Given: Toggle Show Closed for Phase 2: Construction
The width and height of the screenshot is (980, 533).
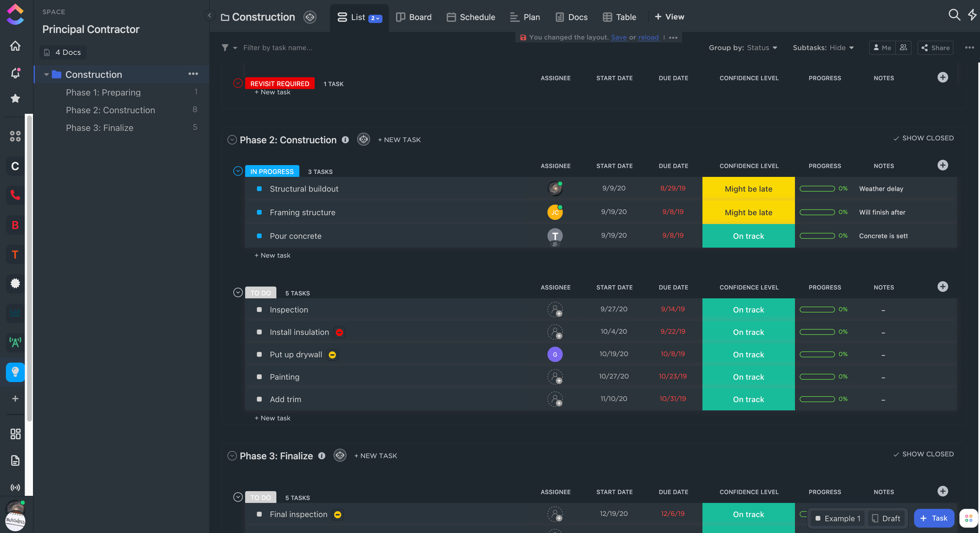Looking at the screenshot, I should (x=923, y=138).
